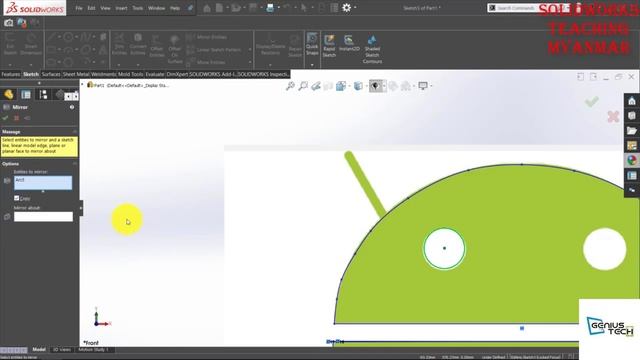Click the Entities to mirror selection box

click(43, 183)
